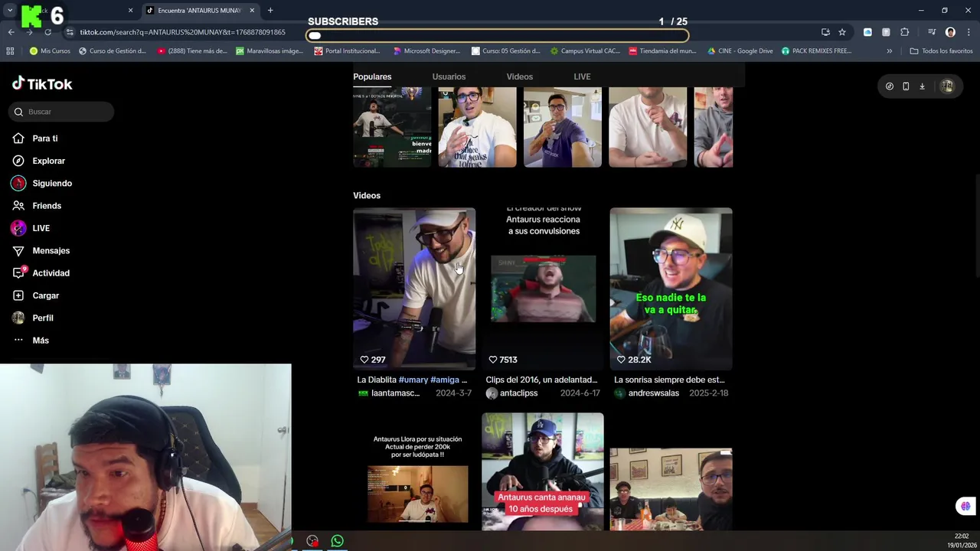Click heart icon with 7513 likes

point(493,360)
